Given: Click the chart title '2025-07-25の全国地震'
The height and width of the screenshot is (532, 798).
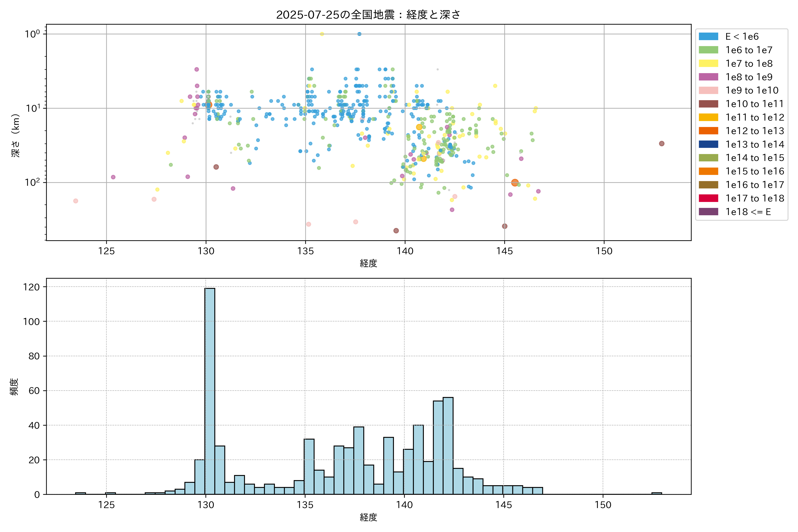Looking at the screenshot, I should point(368,15).
